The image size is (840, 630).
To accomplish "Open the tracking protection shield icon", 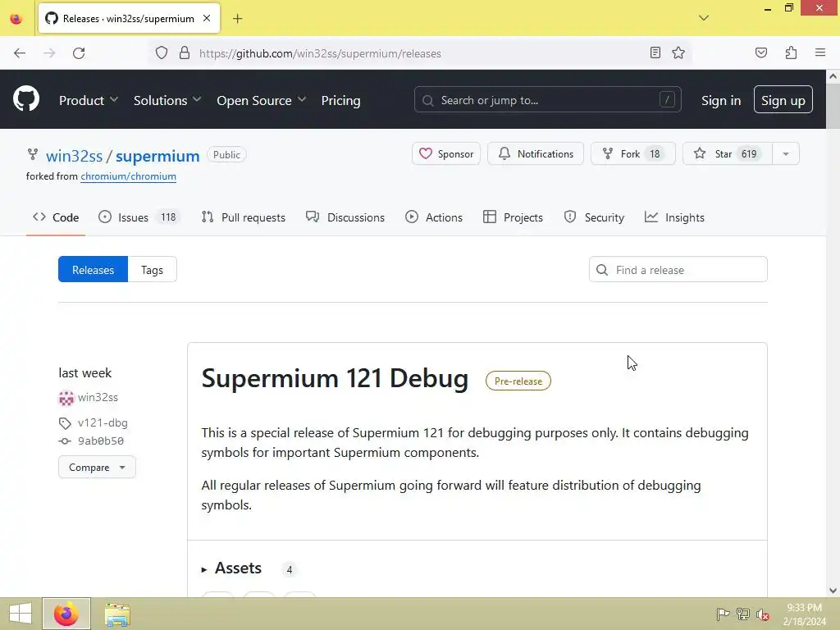I will (162, 53).
